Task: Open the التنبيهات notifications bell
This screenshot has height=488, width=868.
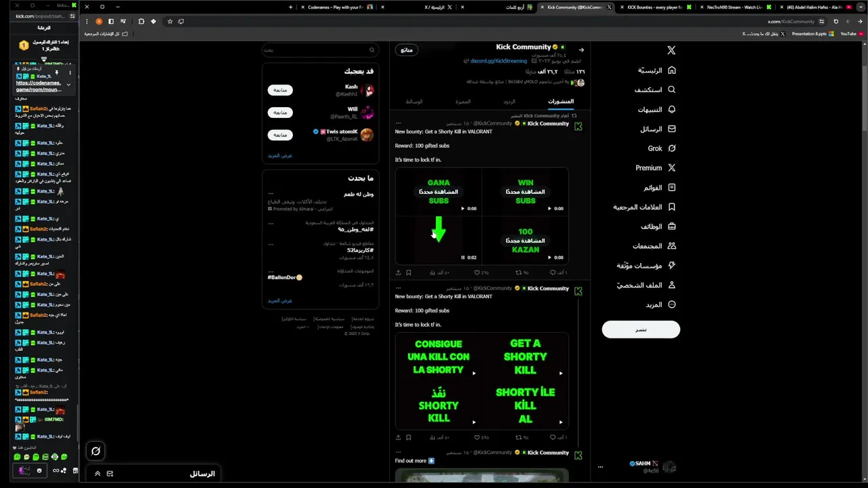Action: (671, 109)
